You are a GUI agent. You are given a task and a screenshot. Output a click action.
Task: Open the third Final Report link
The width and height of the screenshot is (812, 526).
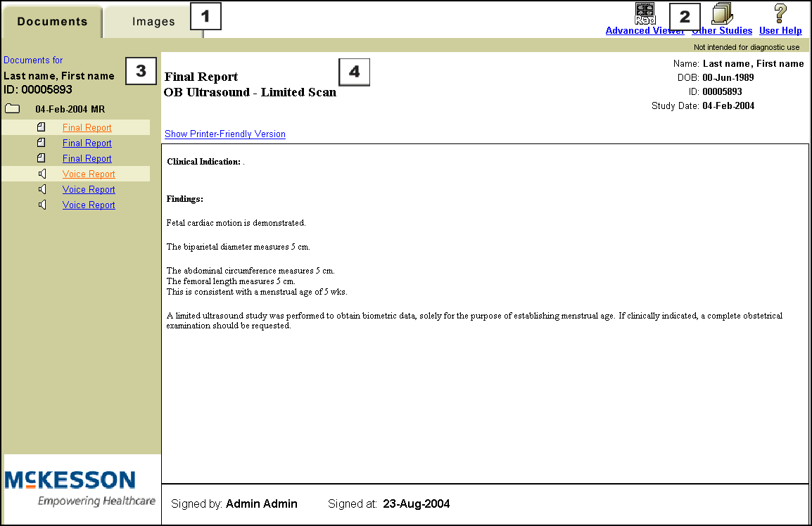87,159
